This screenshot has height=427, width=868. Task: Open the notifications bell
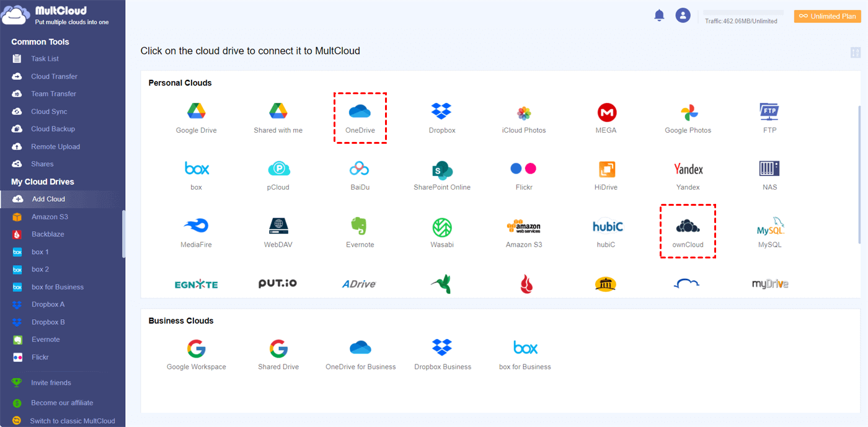coord(659,15)
